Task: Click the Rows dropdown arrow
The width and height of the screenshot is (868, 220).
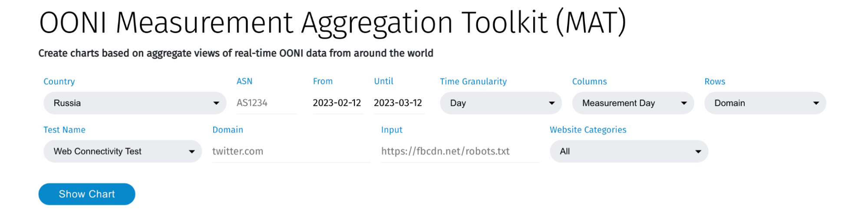Action: click(816, 103)
